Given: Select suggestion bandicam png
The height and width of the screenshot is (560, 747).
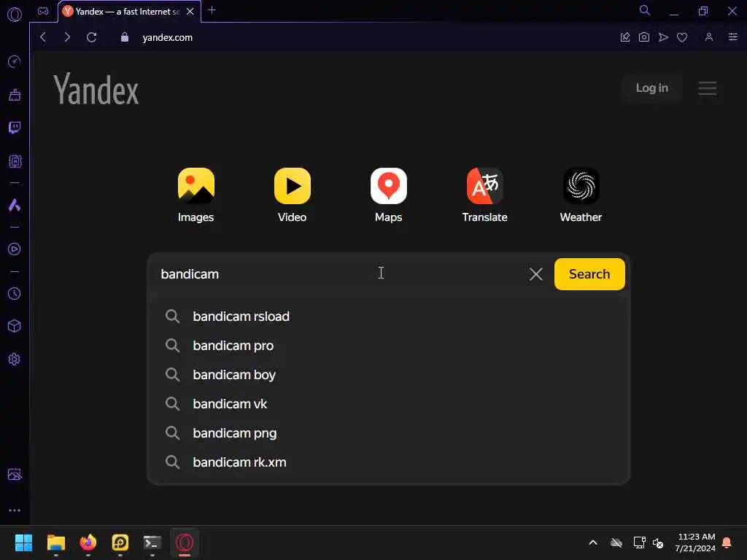Looking at the screenshot, I should [x=388, y=433].
